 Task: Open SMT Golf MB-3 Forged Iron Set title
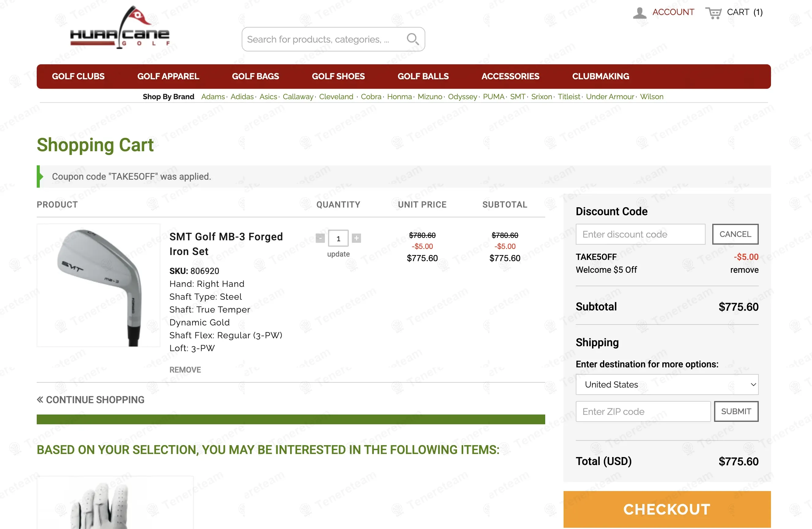(226, 244)
